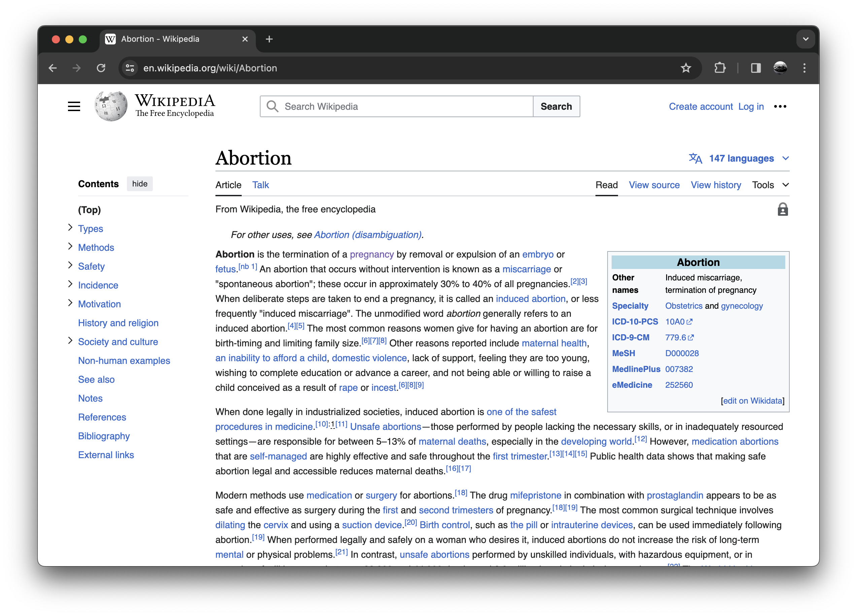Expand the Society and culture section
The height and width of the screenshot is (616, 857).
click(x=70, y=341)
